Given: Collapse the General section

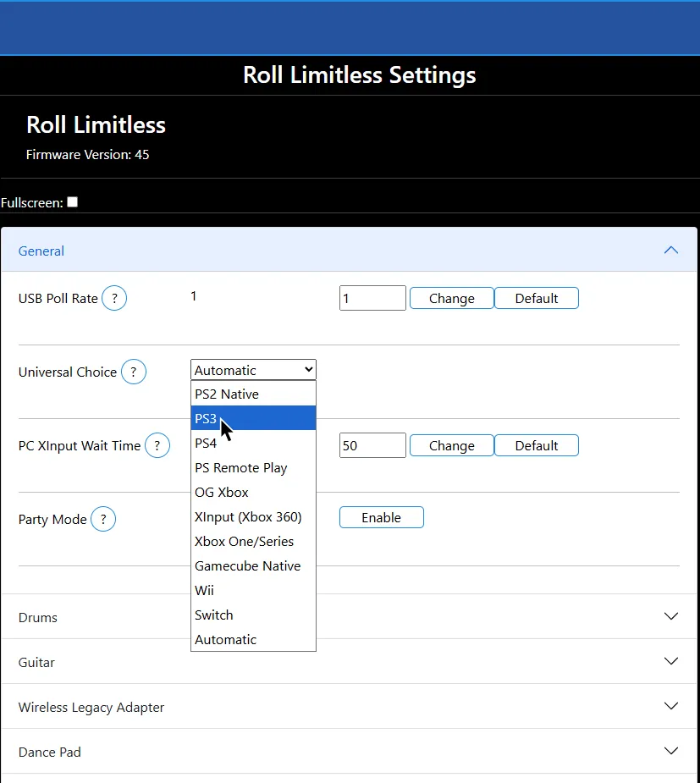Looking at the screenshot, I should (670, 250).
